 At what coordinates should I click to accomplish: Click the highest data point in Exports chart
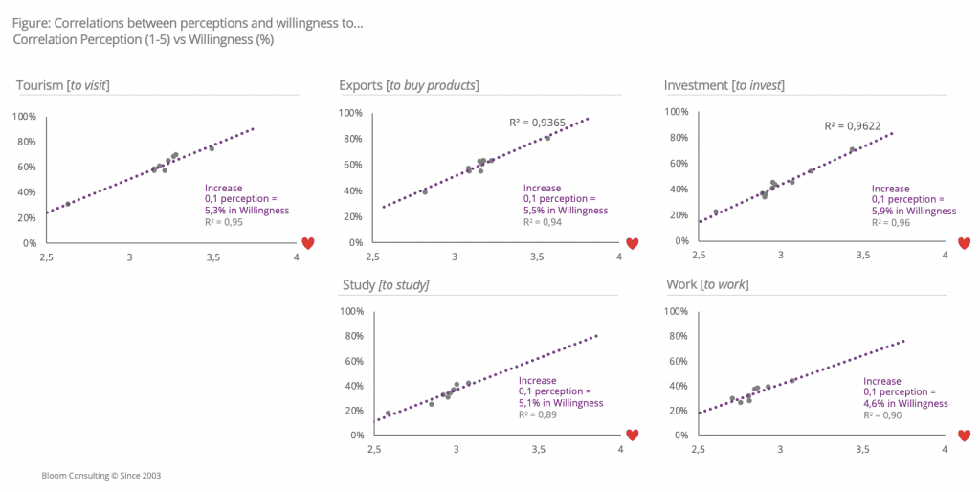[x=547, y=138]
